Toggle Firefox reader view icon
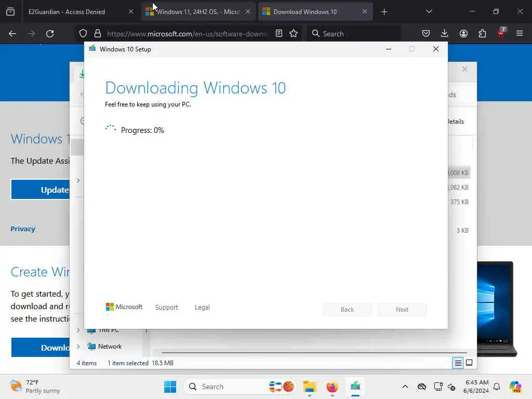 279,34
